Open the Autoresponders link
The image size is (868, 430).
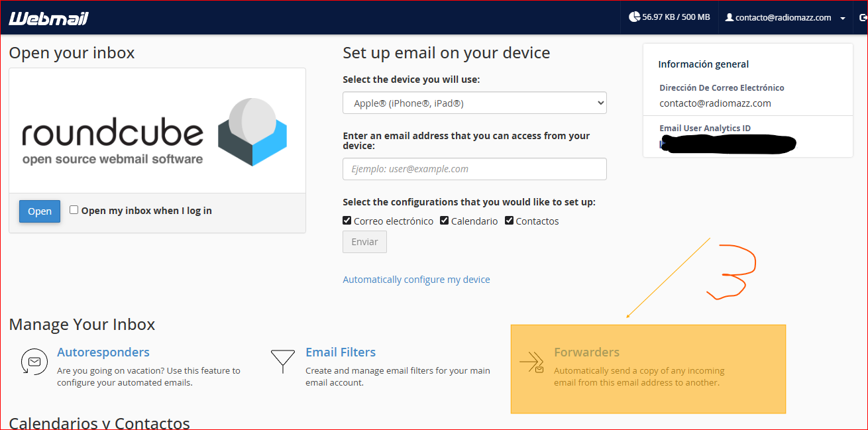tap(103, 352)
